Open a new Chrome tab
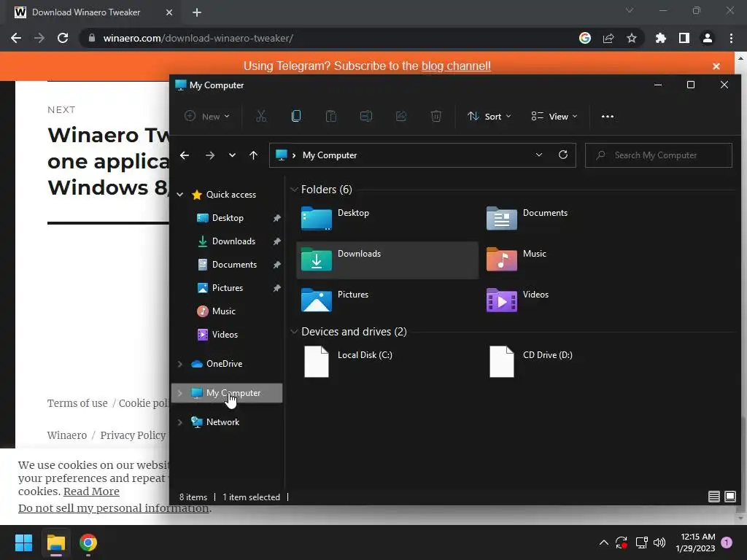This screenshot has height=560, width=747. (x=197, y=12)
